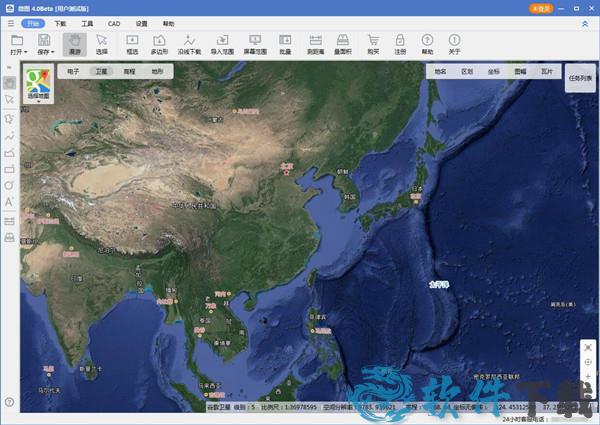Open the map source selector dropdown (Google Maps logo)
Screen dimensions: 600x425
pyautogui.click(x=38, y=84)
